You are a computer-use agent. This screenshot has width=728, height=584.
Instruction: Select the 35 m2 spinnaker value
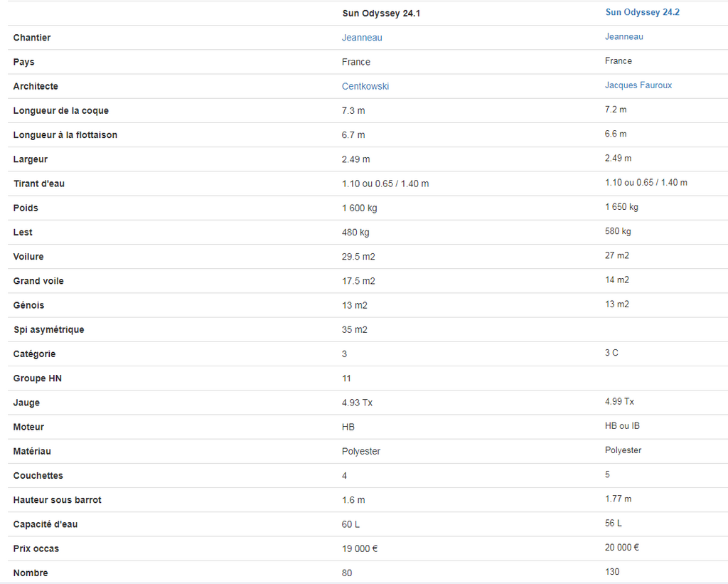[x=355, y=330]
